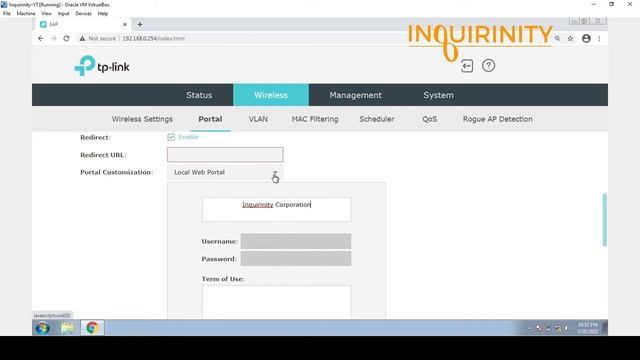Click the Term of Use label

pyautogui.click(x=223, y=279)
